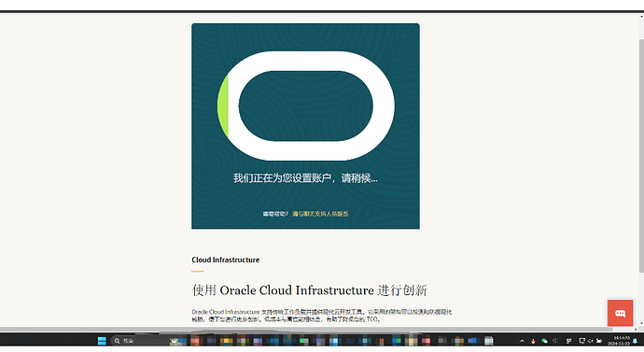Screen dimensions: 644x352
Task: Click the chat with support staff link
Action: tap(320, 214)
